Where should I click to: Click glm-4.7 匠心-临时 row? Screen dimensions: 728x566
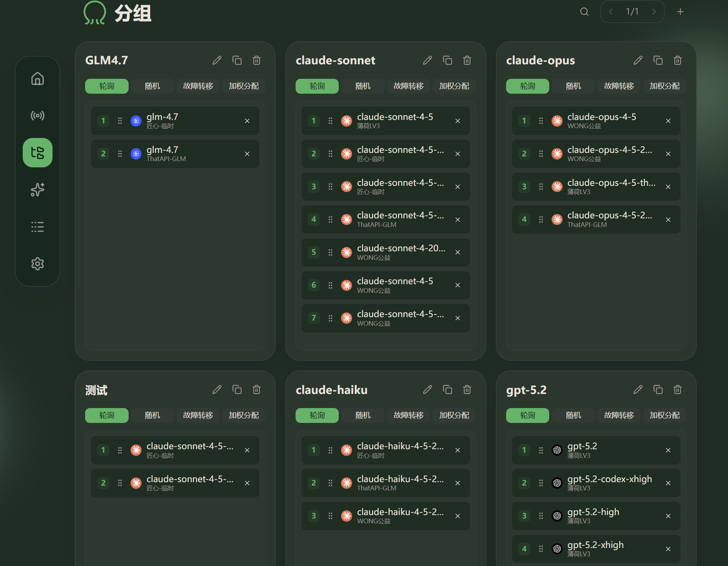click(175, 121)
